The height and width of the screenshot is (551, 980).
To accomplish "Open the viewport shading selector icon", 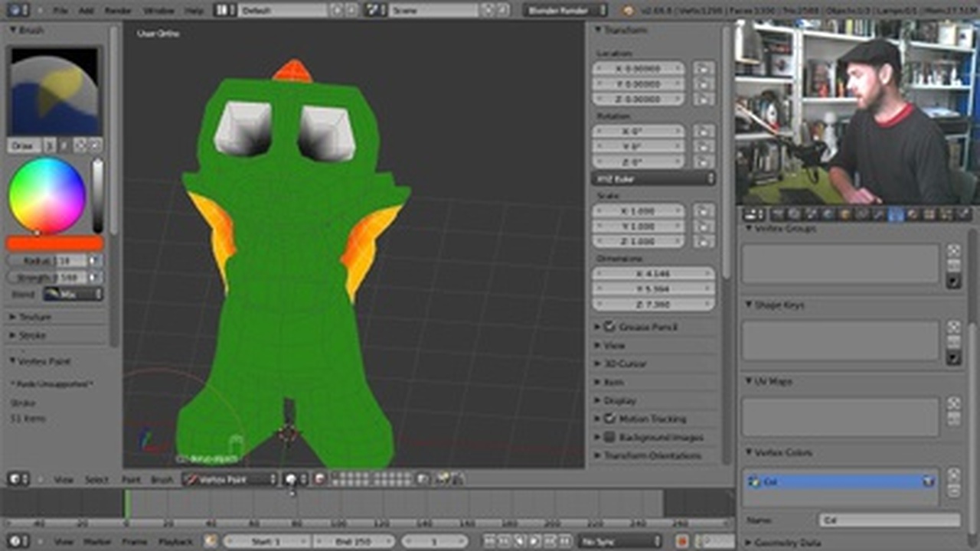I will (x=292, y=479).
